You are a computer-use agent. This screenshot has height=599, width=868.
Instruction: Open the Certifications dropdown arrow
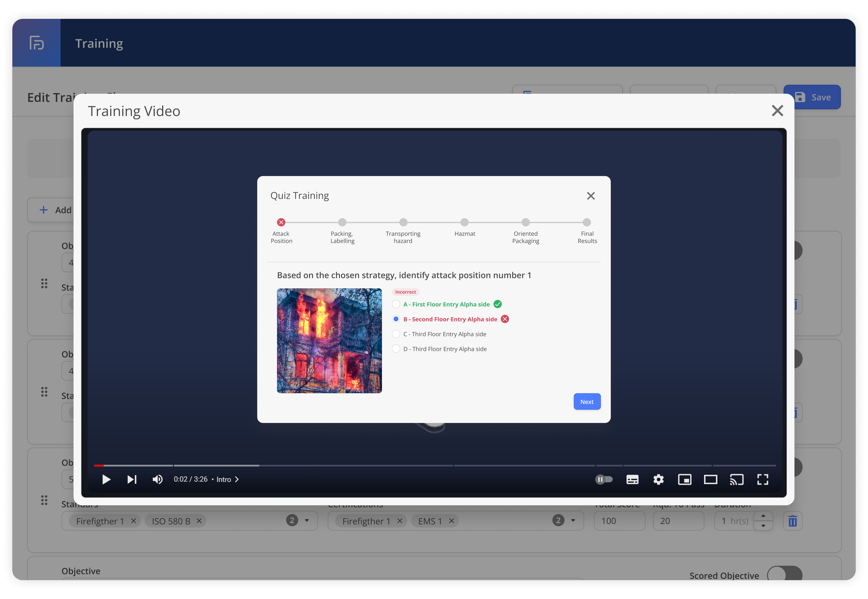[573, 521]
